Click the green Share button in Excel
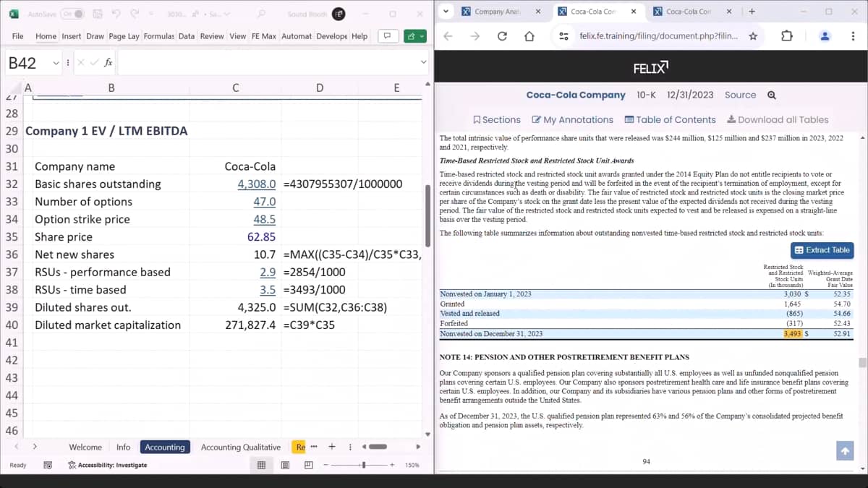The width and height of the screenshot is (868, 488). [414, 36]
